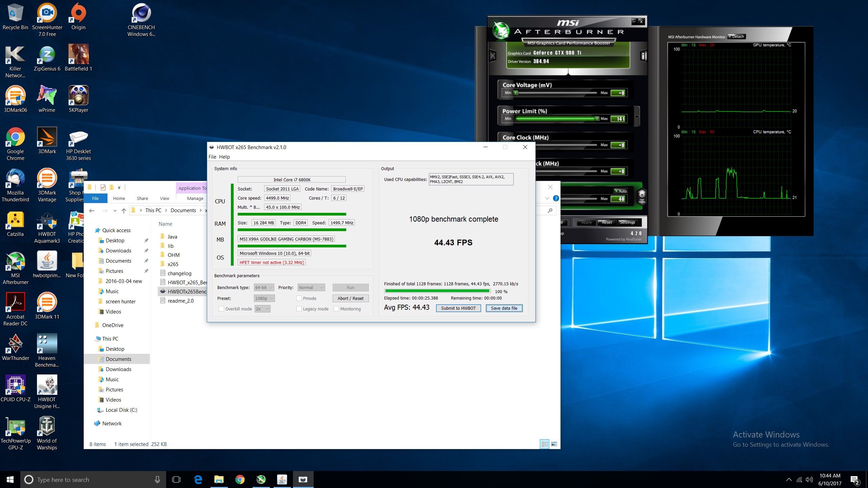The image size is (868, 488).
Task: Click Save data file button
Action: click(x=504, y=308)
